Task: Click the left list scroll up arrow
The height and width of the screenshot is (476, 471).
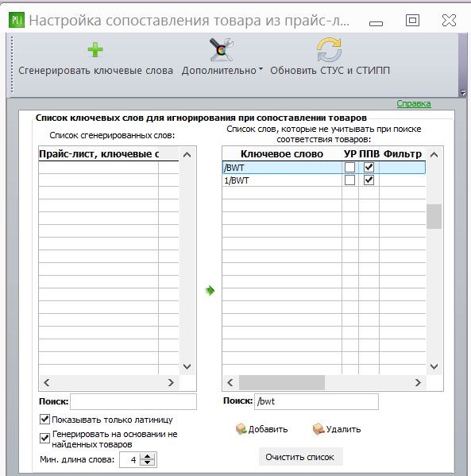Action: pos(187,155)
